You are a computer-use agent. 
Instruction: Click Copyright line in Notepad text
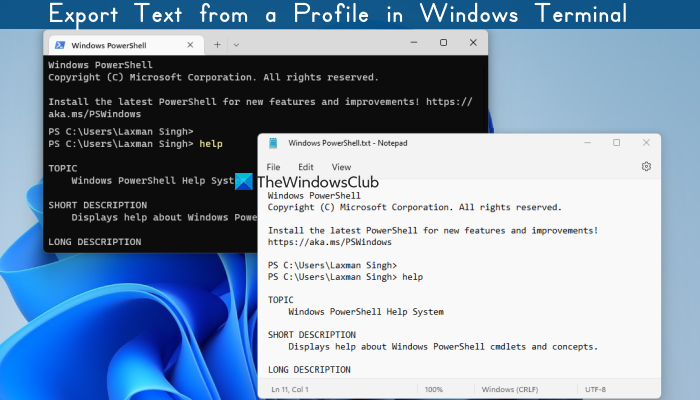(x=415, y=207)
